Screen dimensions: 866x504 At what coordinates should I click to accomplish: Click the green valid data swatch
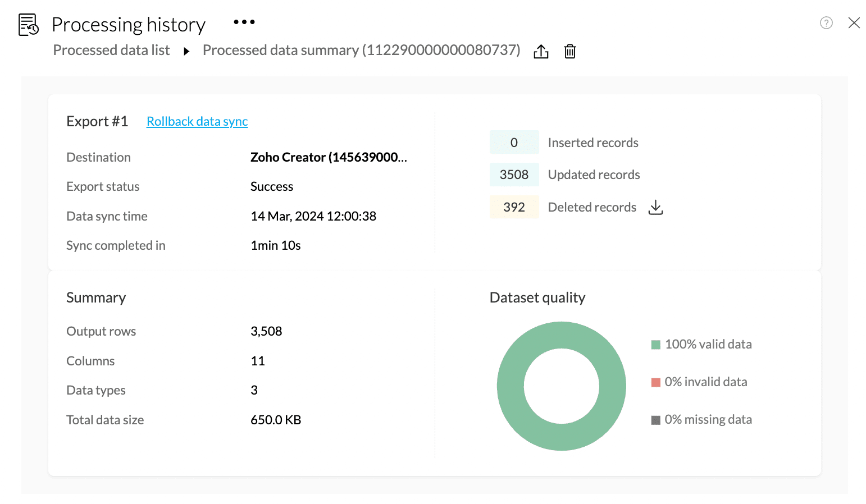point(655,345)
